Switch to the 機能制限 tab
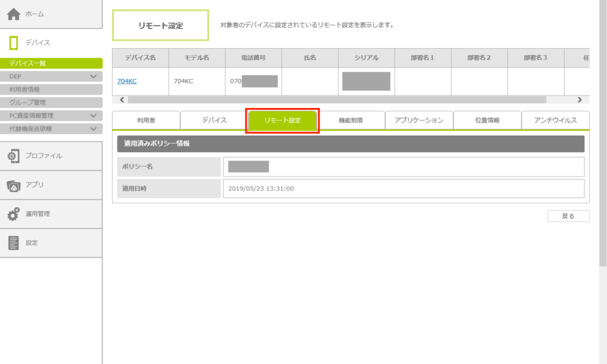The width and height of the screenshot is (607, 364). coord(350,120)
